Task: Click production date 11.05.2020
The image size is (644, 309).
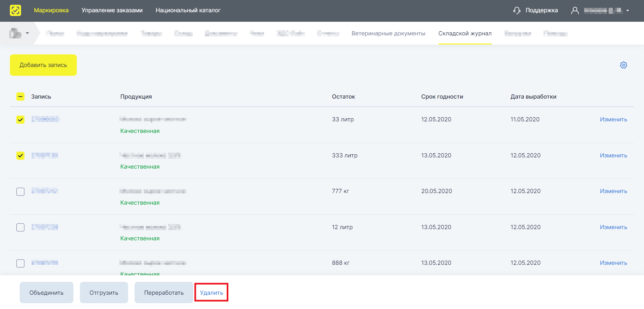Action: coord(525,119)
